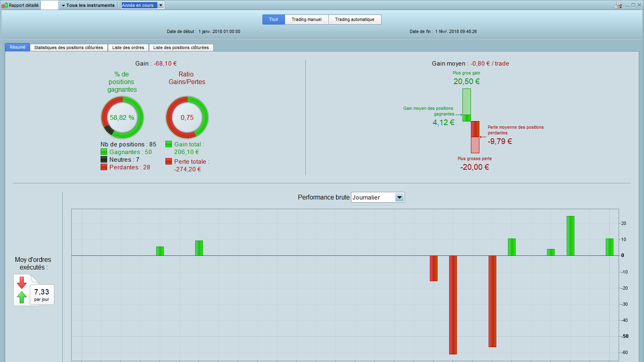Click the "Plus grosse perte" label
Viewport: 644px width, 362px height.
point(475,158)
